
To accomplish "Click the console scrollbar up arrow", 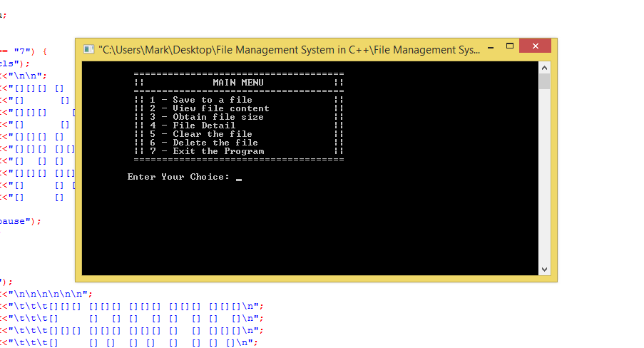I will click(x=544, y=67).
